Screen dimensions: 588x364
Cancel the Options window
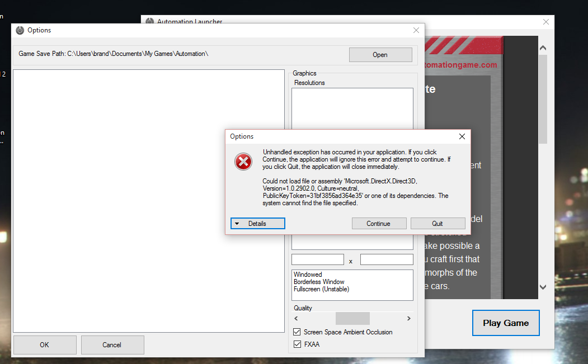pyautogui.click(x=112, y=345)
